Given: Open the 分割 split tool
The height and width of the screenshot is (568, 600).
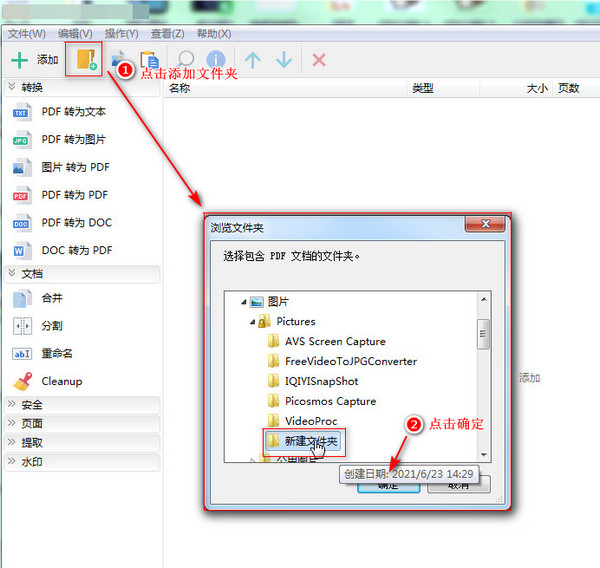Looking at the screenshot, I should [x=38, y=326].
